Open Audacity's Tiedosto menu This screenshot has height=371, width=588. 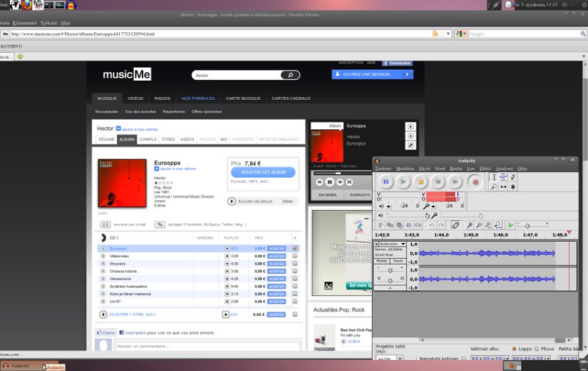coord(383,168)
